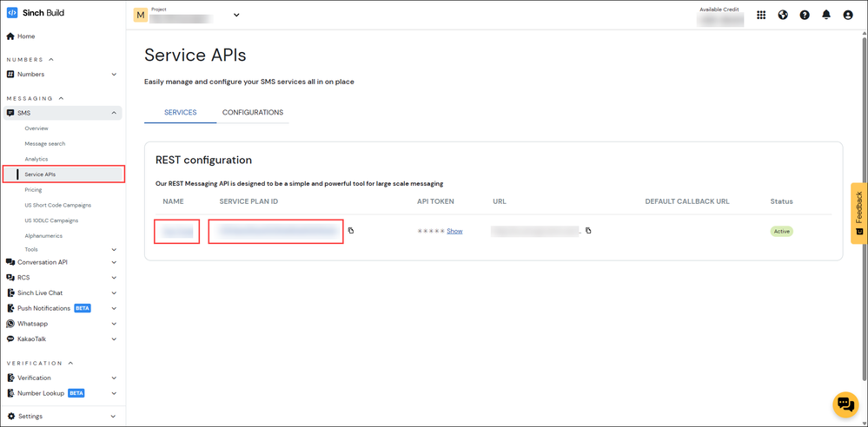Select the Services tab
Image resolution: width=868 pixels, height=427 pixels.
coord(180,113)
